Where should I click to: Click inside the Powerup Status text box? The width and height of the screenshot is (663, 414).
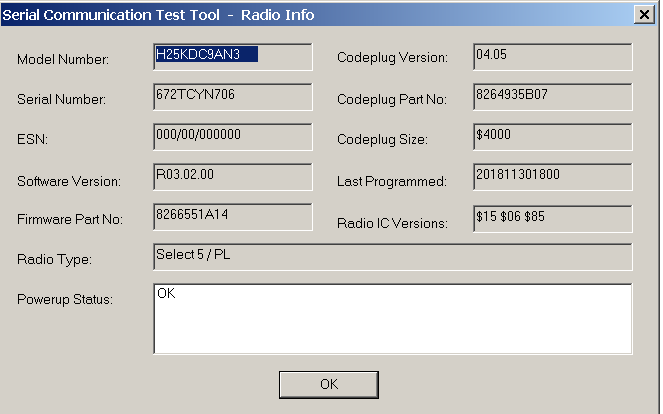tap(392, 318)
